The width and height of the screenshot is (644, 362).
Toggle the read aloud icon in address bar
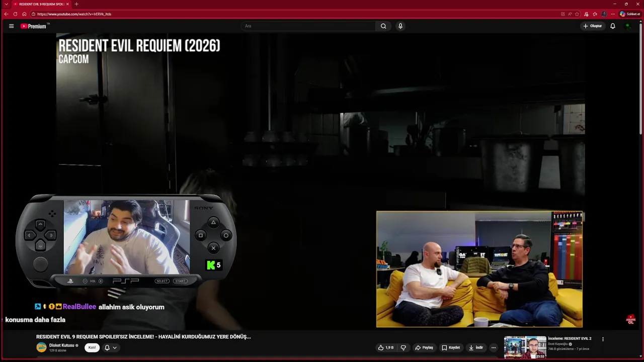570,14
